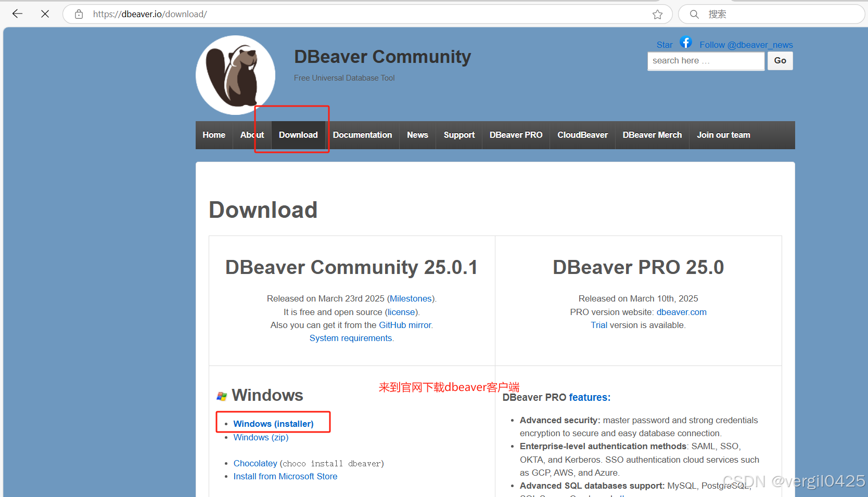Open the Chocolatey link
This screenshot has height=497, width=868.
coord(255,464)
